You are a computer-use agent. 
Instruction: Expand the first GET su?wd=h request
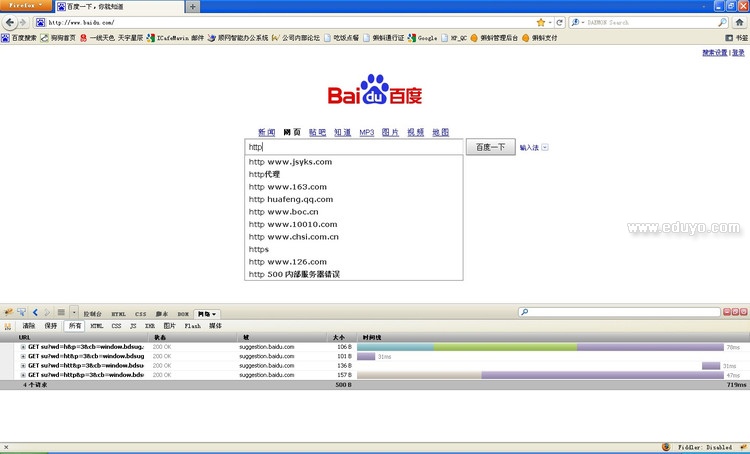(x=23, y=347)
